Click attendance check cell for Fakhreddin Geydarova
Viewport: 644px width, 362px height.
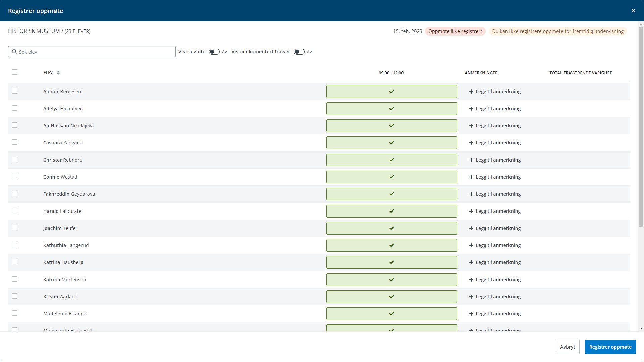point(391,194)
